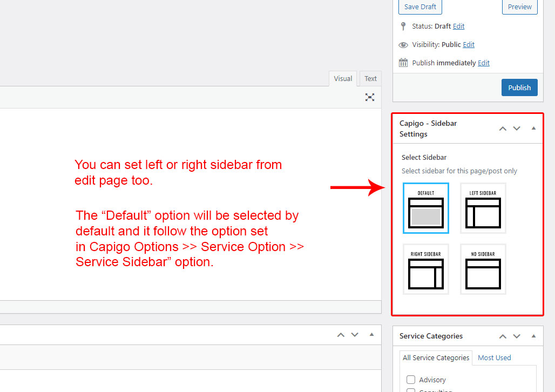Edit the Draft status link
Screen dimensions: 555x392
[458, 26]
